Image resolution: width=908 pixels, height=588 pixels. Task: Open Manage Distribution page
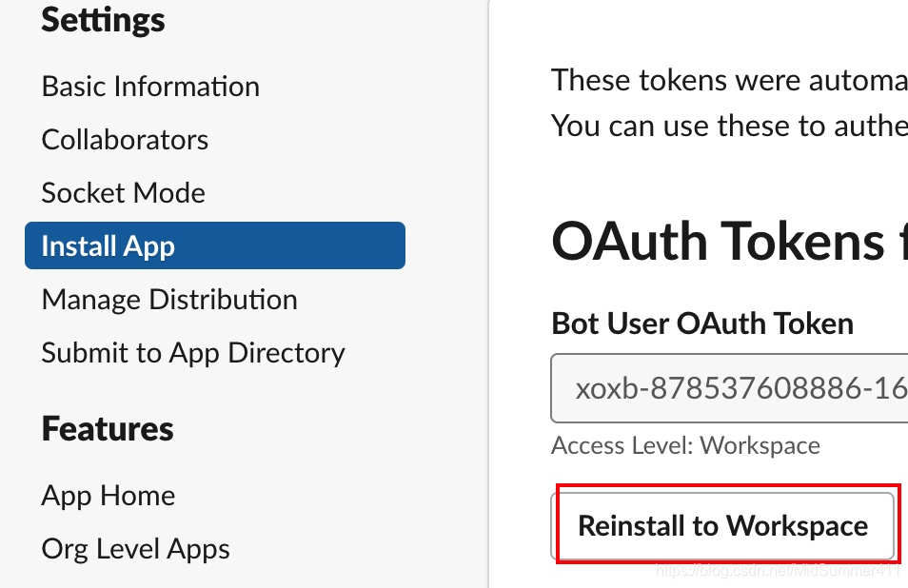169,299
